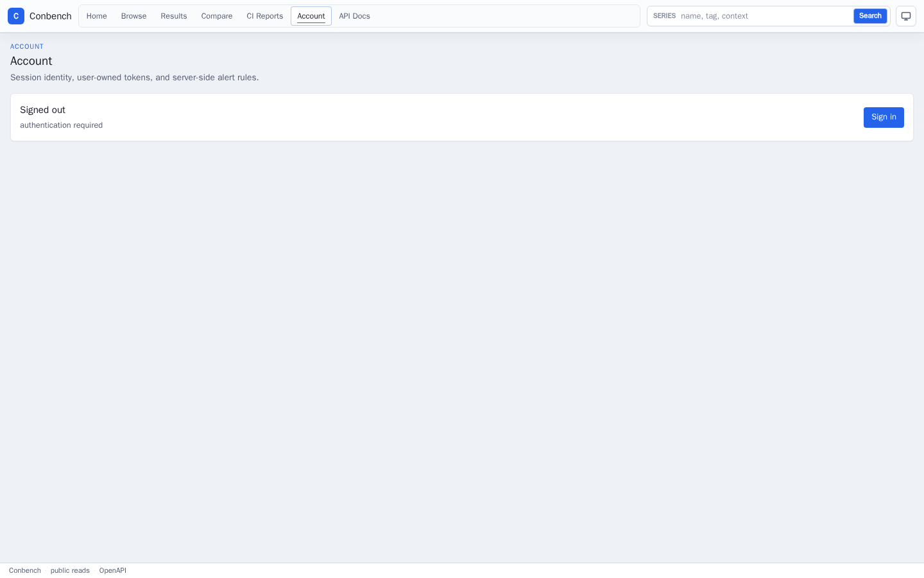Click the Sign in button

click(884, 118)
